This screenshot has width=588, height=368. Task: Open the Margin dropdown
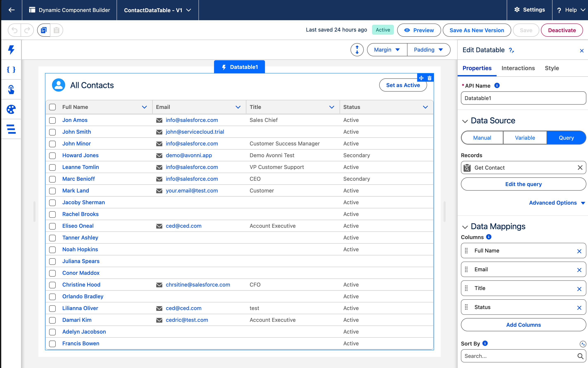click(387, 50)
